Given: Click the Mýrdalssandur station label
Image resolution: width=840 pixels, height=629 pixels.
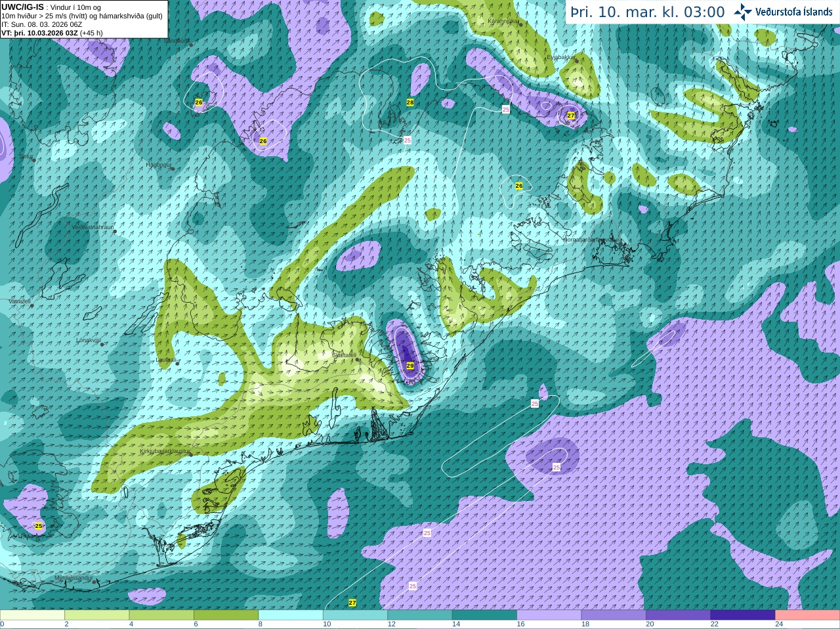Looking at the screenshot, I should (73, 578).
